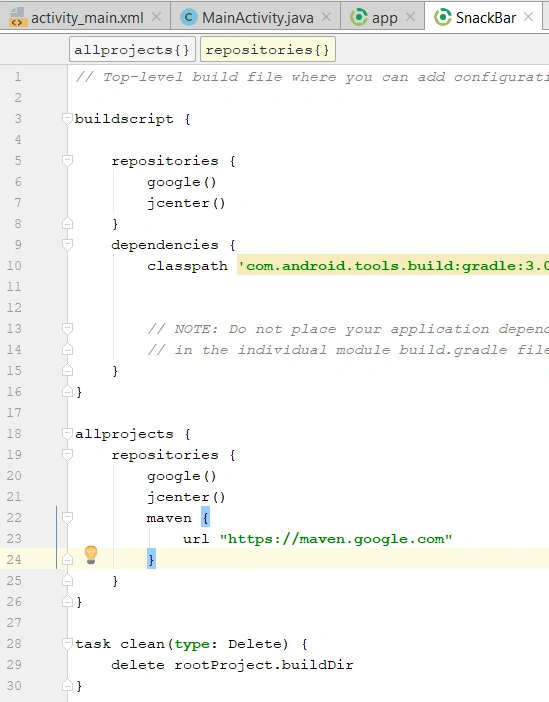This screenshot has width=549, height=702.
Task: Click fold end marker on line 8
Action: (x=67, y=223)
